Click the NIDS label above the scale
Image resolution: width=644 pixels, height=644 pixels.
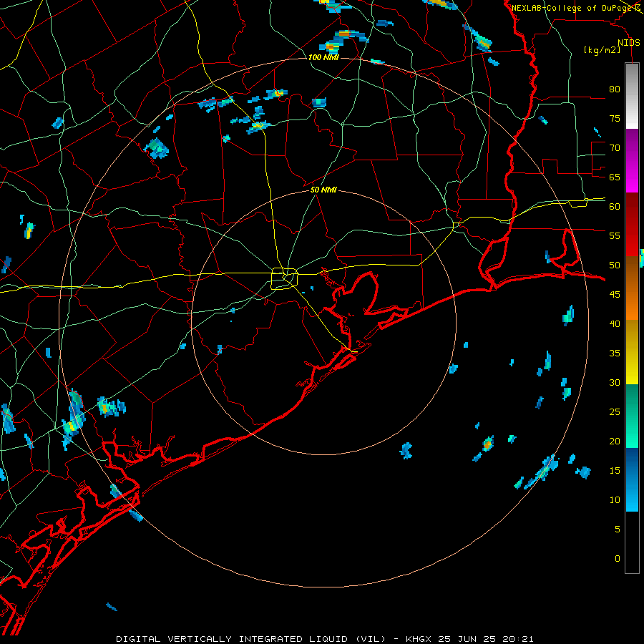coord(628,43)
